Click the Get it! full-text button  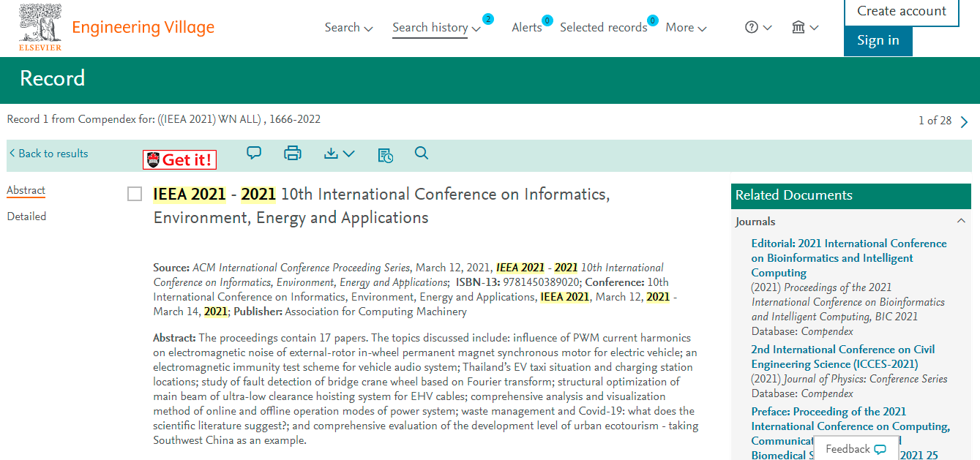(x=179, y=159)
